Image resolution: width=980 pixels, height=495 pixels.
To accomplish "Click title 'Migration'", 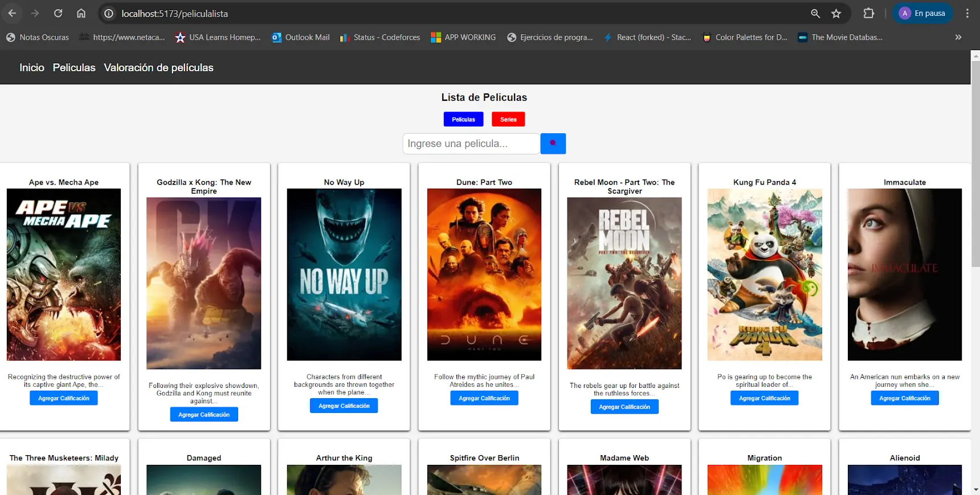I will click(765, 458).
